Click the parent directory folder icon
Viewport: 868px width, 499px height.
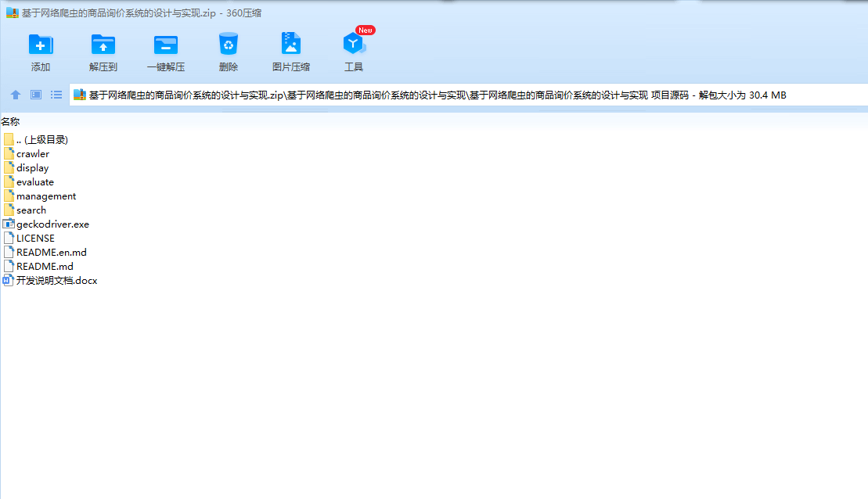[9, 139]
